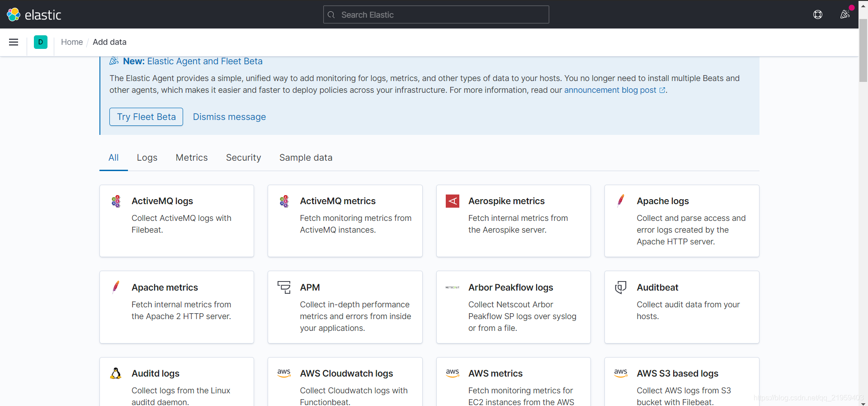Open the Security tab

pyautogui.click(x=244, y=158)
